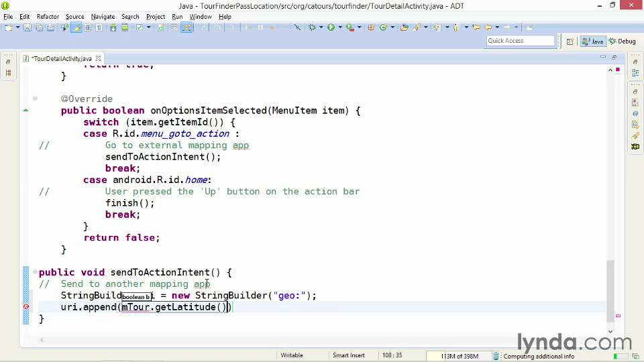Click the New Java Class icon
The width and height of the screenshot is (644, 362).
pos(383,27)
